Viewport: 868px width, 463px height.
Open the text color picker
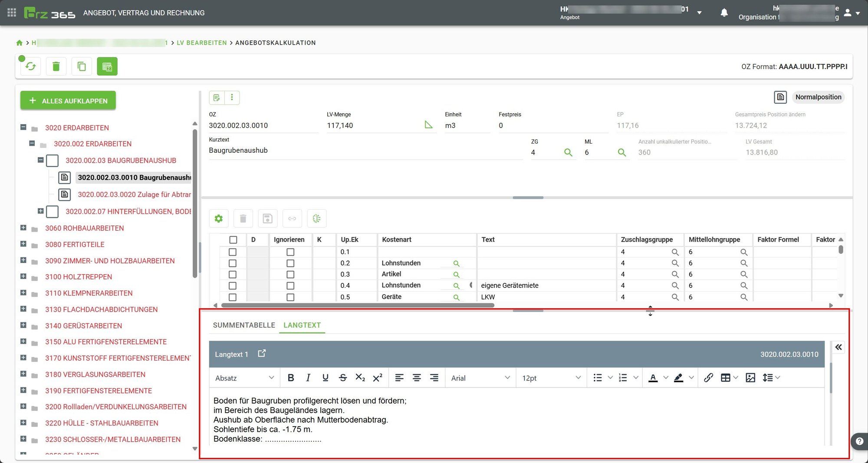[653, 378]
